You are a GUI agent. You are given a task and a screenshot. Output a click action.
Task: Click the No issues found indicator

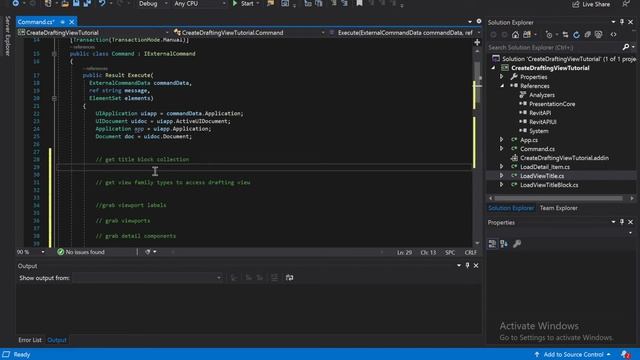click(81, 252)
